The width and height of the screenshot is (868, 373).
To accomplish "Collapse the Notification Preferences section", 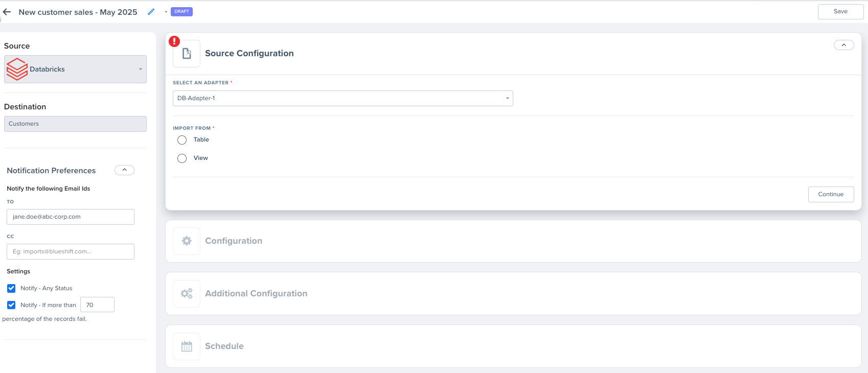I will point(124,170).
